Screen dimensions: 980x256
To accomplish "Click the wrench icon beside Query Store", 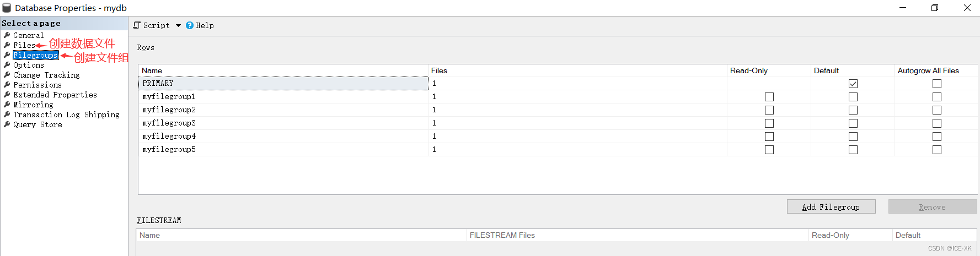I will click(7, 124).
